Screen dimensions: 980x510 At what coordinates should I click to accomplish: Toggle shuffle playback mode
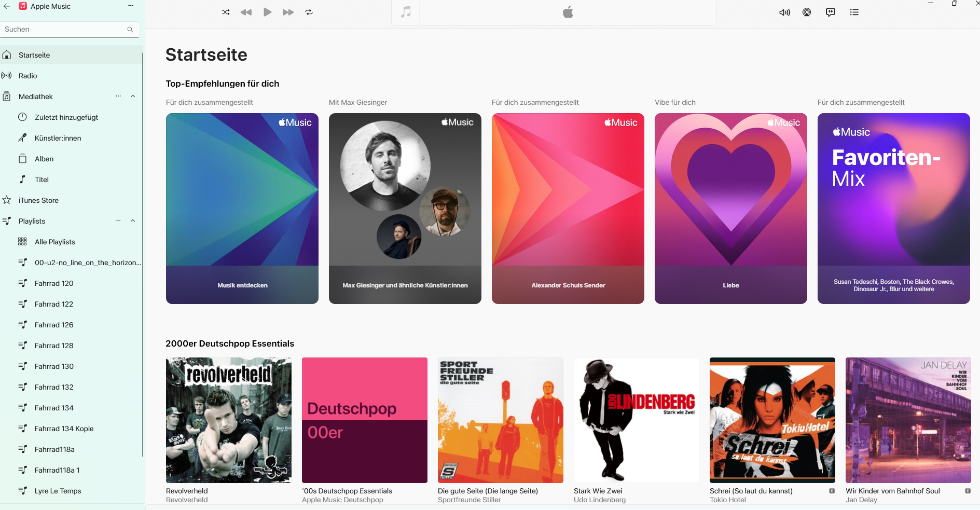(x=226, y=12)
